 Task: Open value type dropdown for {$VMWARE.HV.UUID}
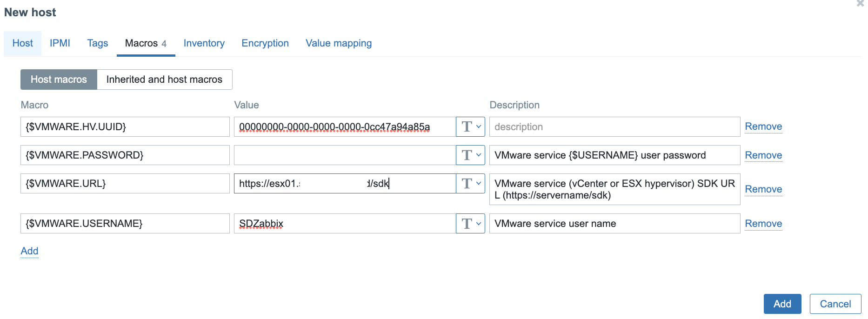pyautogui.click(x=470, y=126)
